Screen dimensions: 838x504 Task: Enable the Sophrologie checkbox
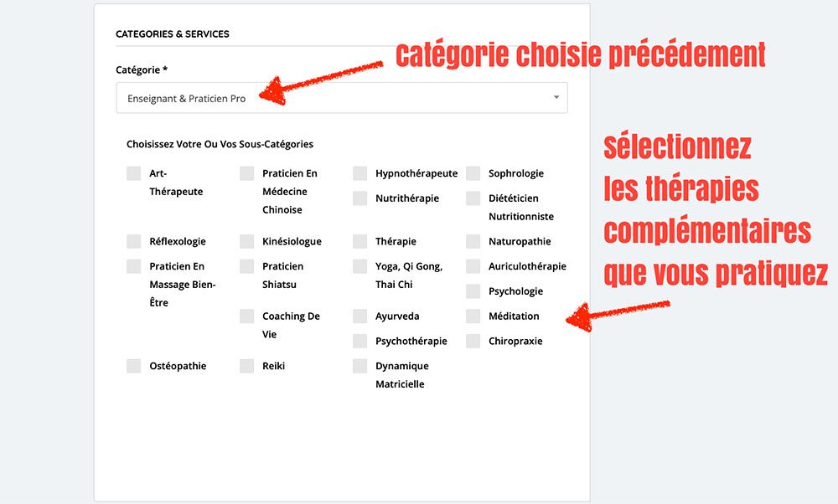pyautogui.click(x=473, y=173)
